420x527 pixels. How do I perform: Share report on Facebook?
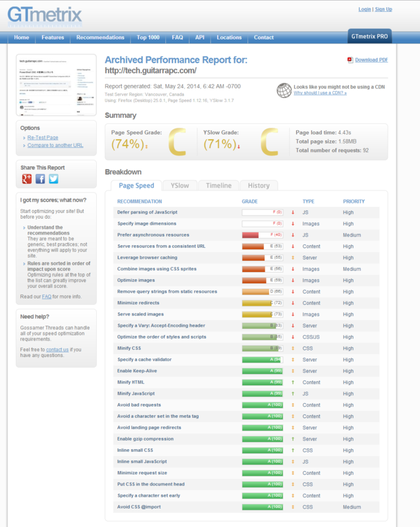coord(40,179)
